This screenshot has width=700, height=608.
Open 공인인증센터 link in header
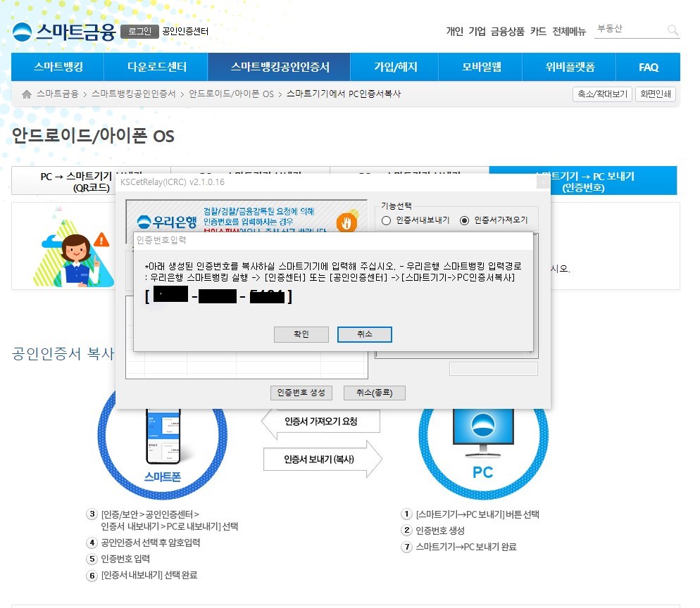point(185,31)
